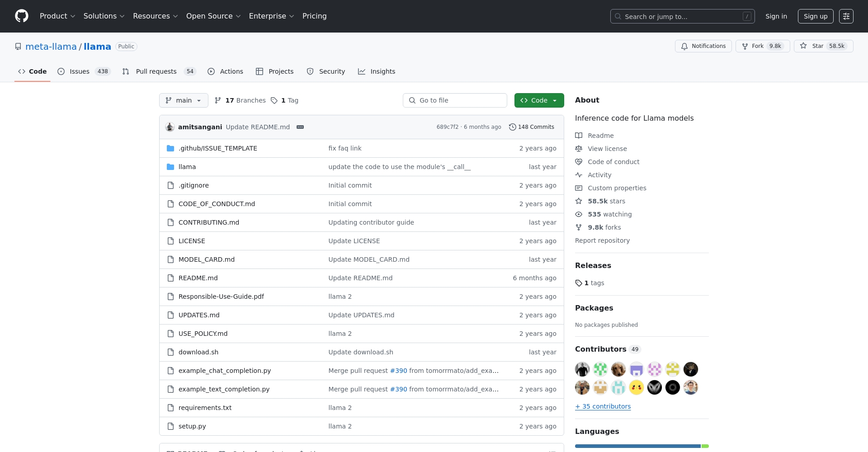Click the Notifications button
The height and width of the screenshot is (452, 868).
tap(703, 46)
